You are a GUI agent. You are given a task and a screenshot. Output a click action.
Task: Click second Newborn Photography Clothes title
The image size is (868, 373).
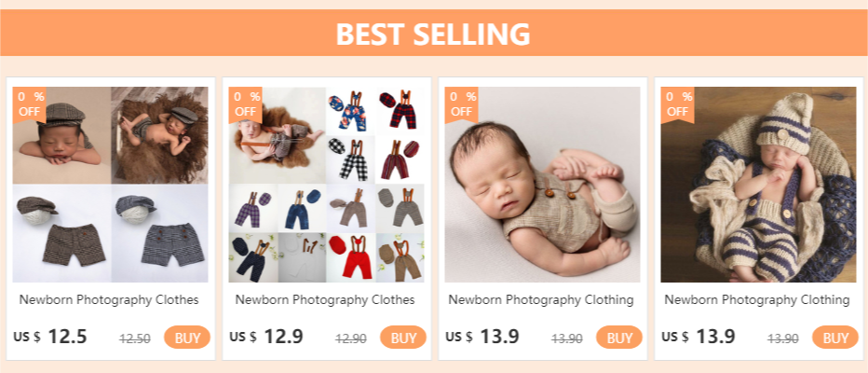coord(325,300)
